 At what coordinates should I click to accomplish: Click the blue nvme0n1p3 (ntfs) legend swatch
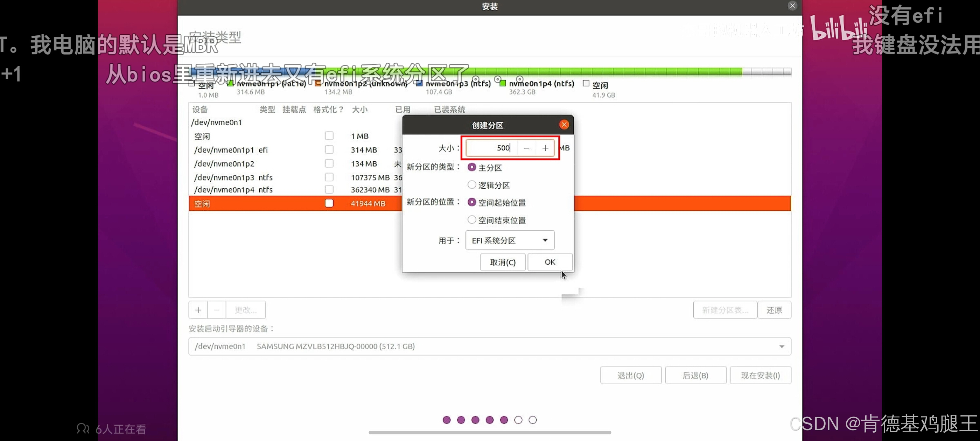419,83
